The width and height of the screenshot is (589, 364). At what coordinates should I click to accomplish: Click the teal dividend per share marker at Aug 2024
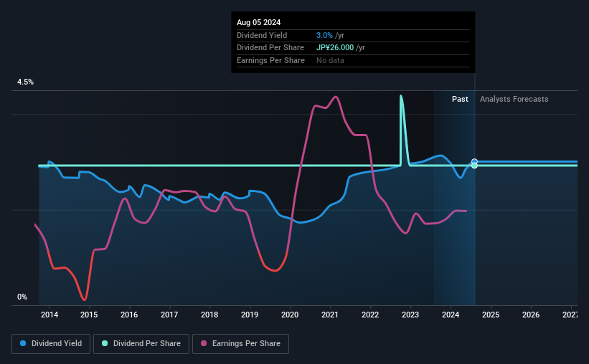[474, 166]
